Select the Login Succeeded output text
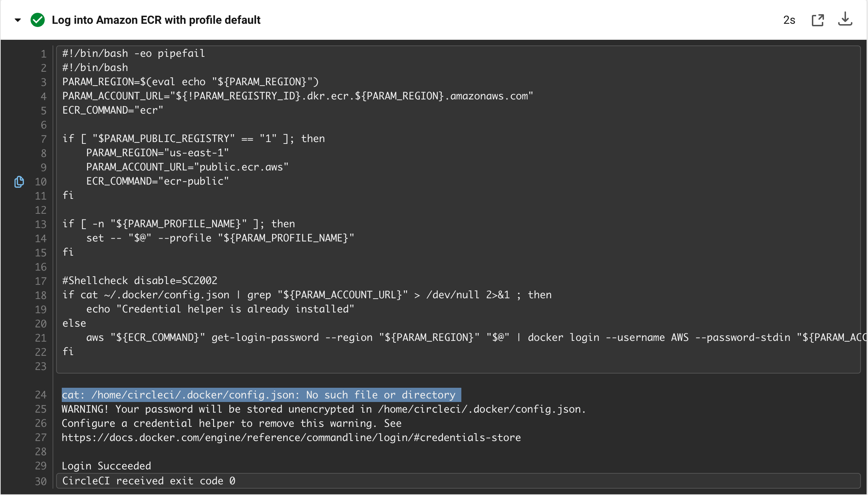Viewport: 868px width, 495px height. [x=106, y=466]
